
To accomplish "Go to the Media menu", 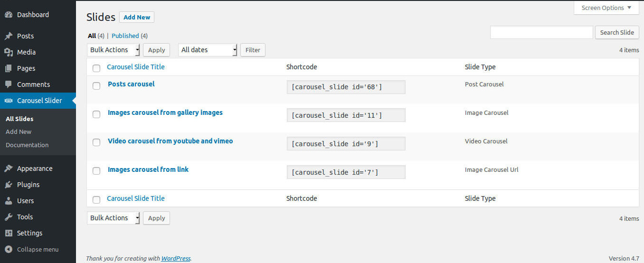I will click(38, 52).
